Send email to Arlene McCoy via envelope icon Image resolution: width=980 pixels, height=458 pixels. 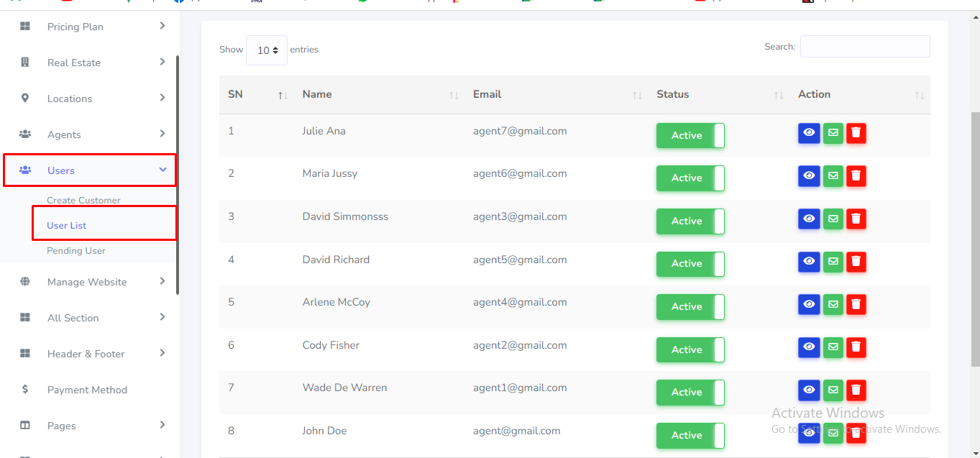tap(833, 305)
